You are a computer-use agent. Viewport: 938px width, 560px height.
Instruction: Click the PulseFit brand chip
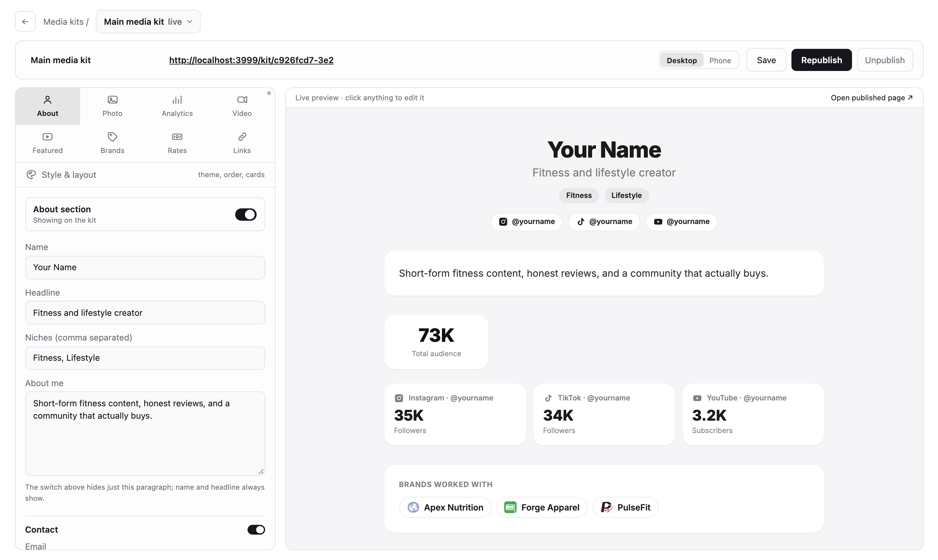click(x=625, y=508)
